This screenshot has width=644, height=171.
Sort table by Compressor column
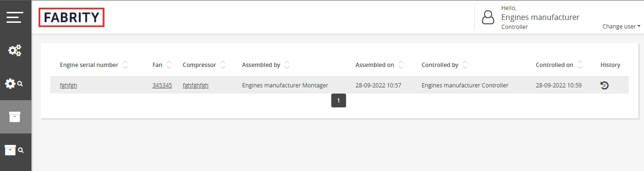click(222, 65)
